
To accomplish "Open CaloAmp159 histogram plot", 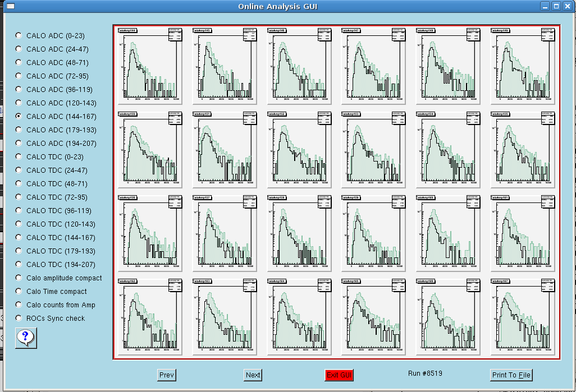I will pos(373,233).
